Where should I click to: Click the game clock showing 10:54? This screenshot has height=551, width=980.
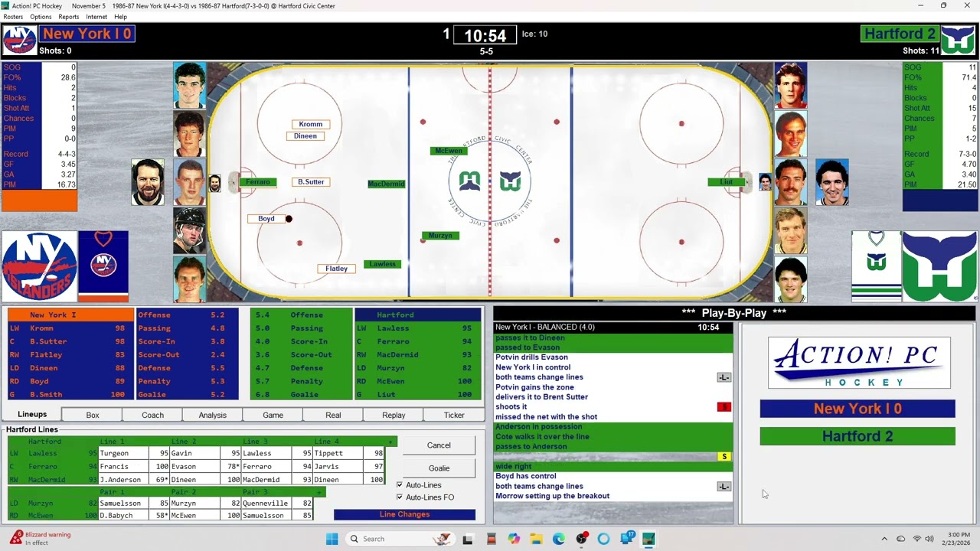click(x=485, y=36)
